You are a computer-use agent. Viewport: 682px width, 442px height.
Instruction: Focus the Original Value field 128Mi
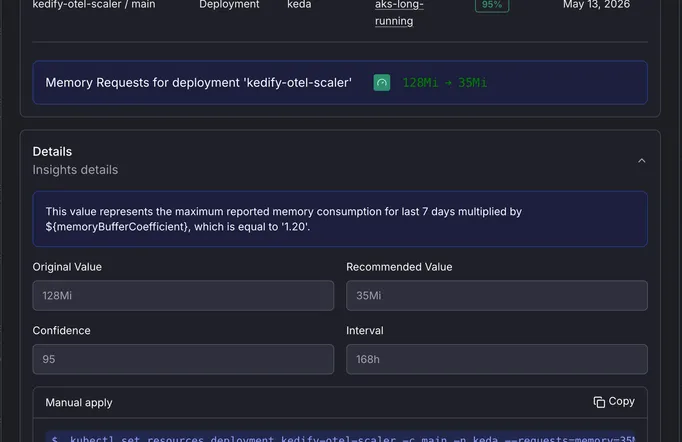183,295
